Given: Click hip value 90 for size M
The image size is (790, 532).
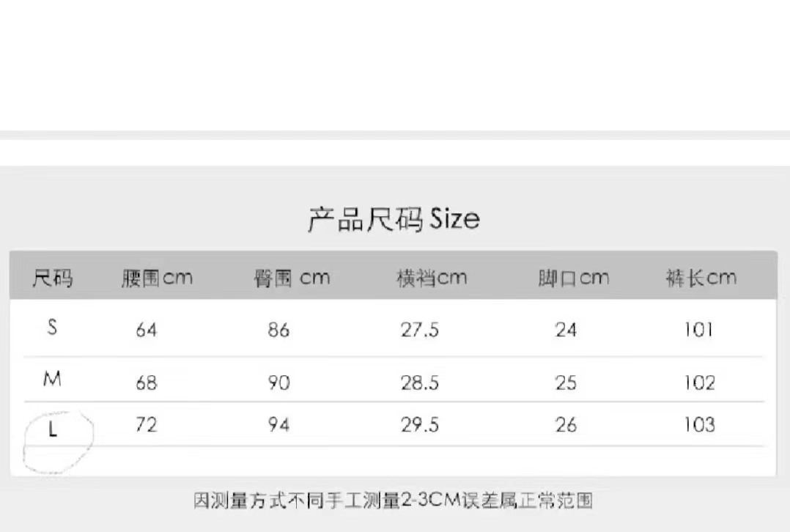Looking at the screenshot, I should click(x=278, y=383).
